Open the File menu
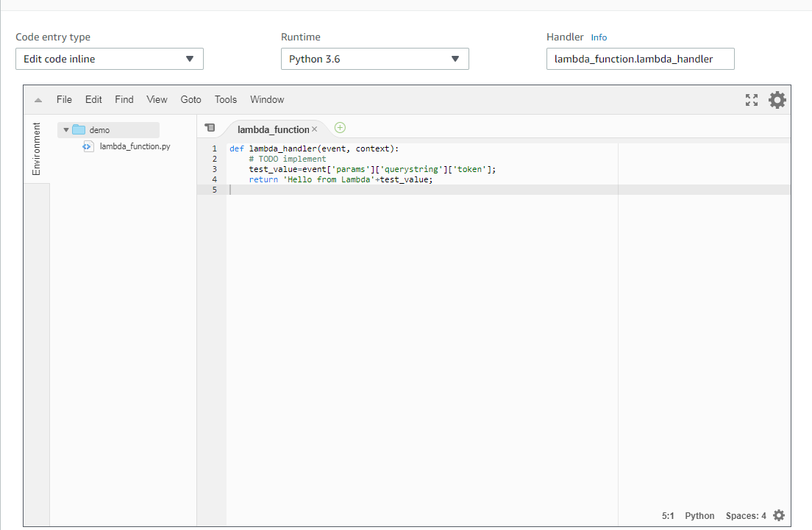Viewport: 812px width, 530px height. coord(64,99)
